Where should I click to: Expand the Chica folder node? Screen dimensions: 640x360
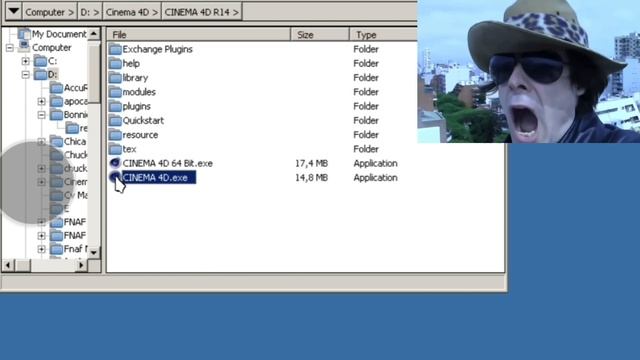[x=41, y=142]
